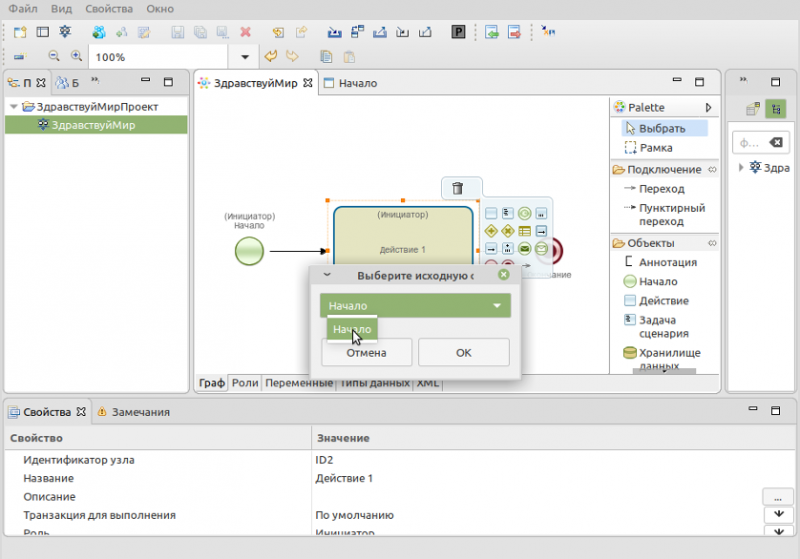The height and width of the screenshot is (559, 800).
Task: Select the Начало start event in palette
Action: coord(657,281)
